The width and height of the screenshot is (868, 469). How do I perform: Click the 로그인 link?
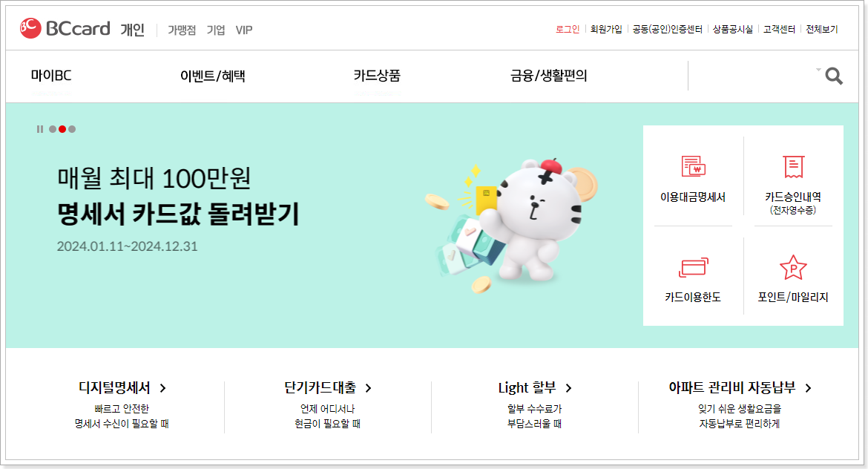[x=568, y=30]
